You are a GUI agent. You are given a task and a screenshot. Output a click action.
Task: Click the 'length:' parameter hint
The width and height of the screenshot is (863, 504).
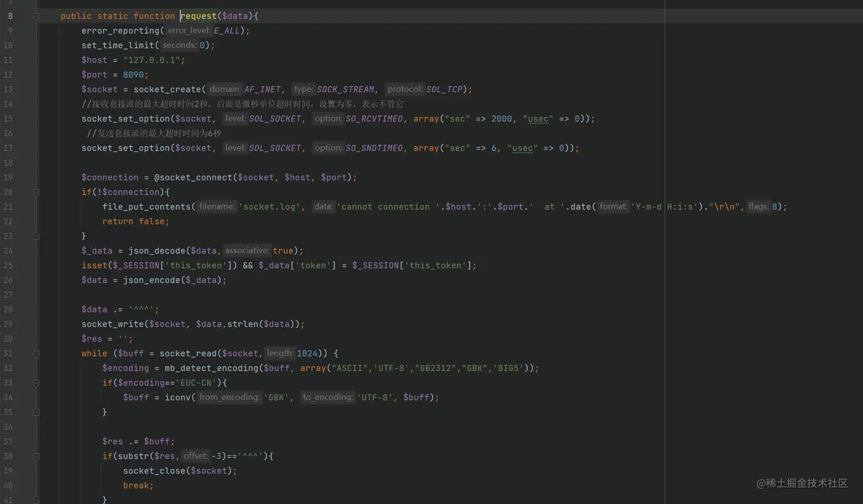(x=280, y=353)
